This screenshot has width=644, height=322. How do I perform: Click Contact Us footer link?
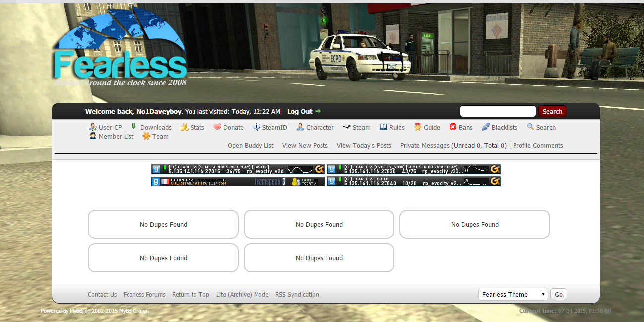point(102,294)
